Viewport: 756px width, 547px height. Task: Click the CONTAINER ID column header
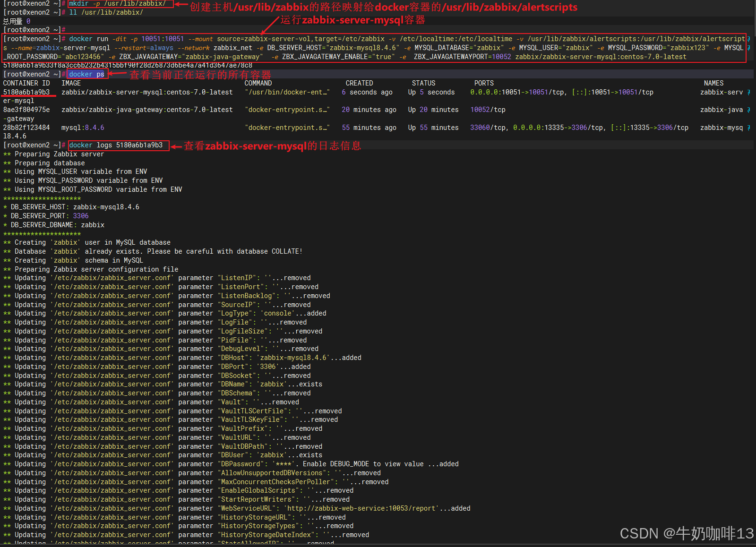26,83
